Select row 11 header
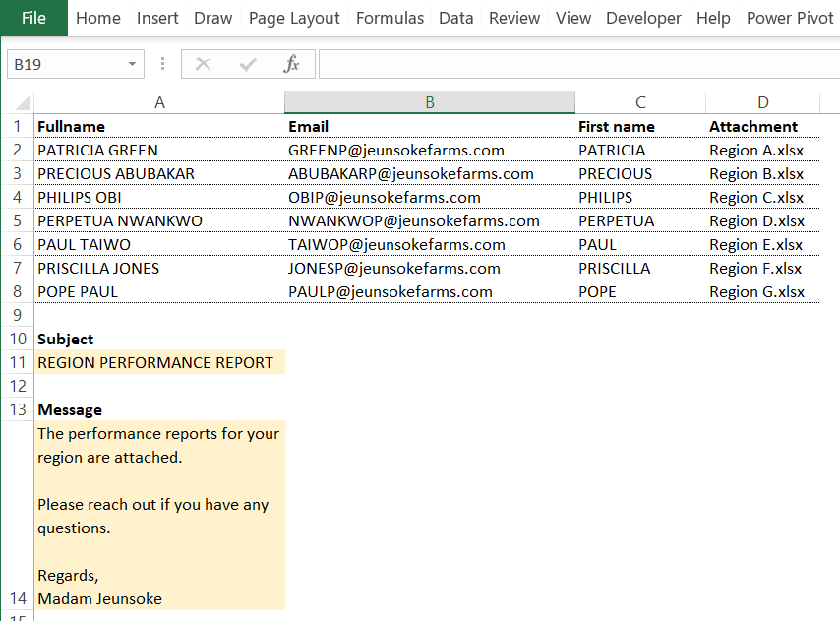 (18, 362)
